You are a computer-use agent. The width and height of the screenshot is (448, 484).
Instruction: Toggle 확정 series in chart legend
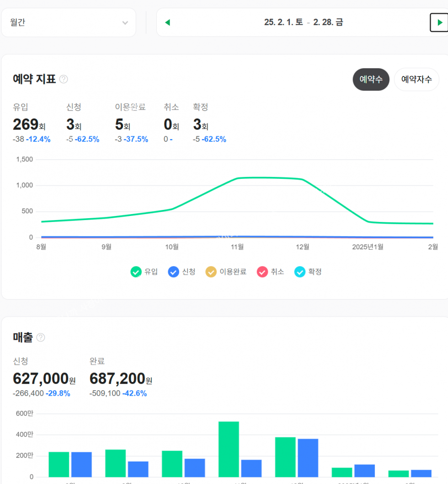(308, 272)
